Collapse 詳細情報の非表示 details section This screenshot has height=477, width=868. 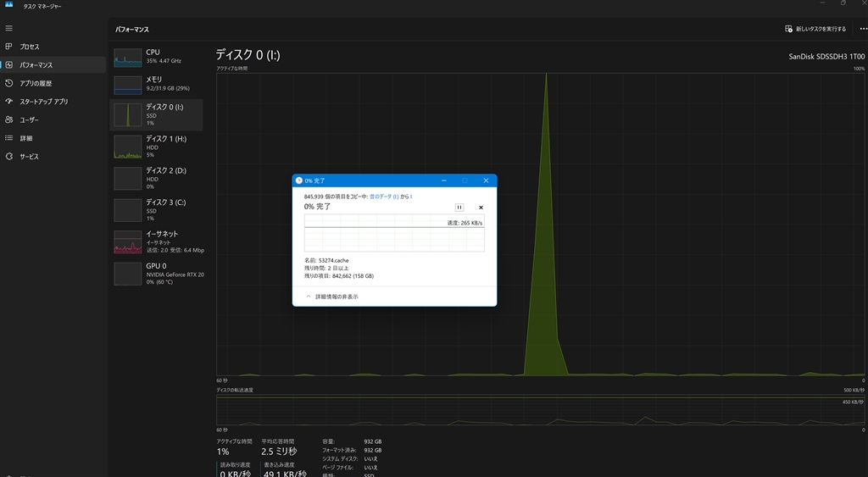331,297
